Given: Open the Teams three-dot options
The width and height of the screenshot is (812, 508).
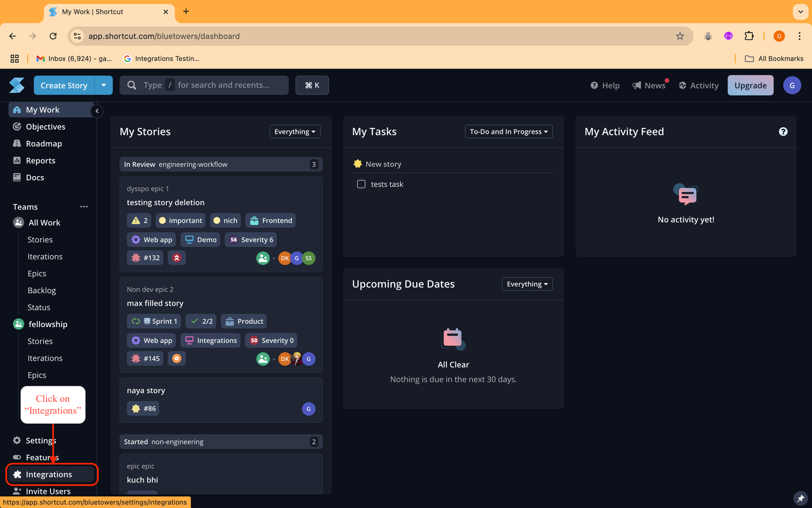Looking at the screenshot, I should (x=84, y=207).
